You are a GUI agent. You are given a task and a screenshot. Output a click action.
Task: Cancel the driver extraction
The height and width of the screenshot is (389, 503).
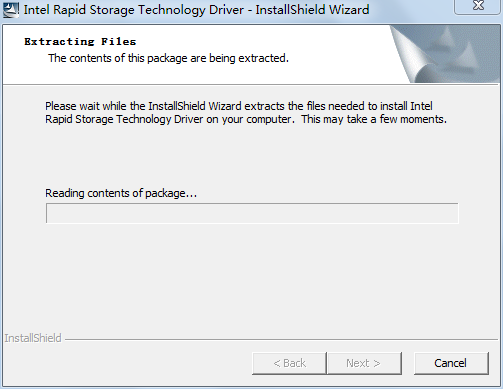[451, 363]
